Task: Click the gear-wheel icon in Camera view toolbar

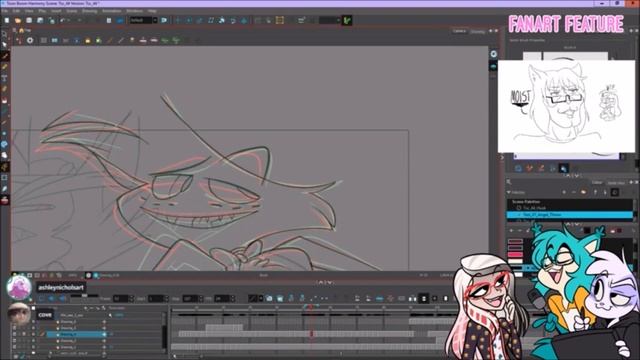Action: pos(30,40)
